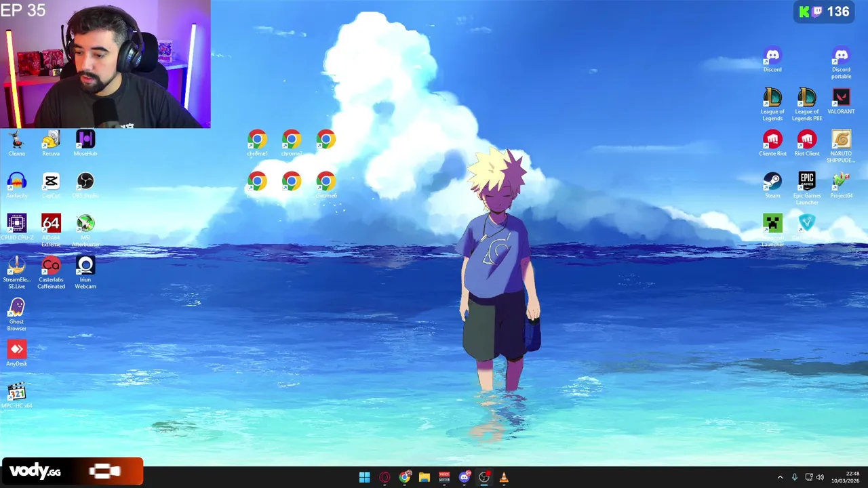868x488 pixels.
Task: Launch AnyDesk from the desktop
Action: pos(16,353)
